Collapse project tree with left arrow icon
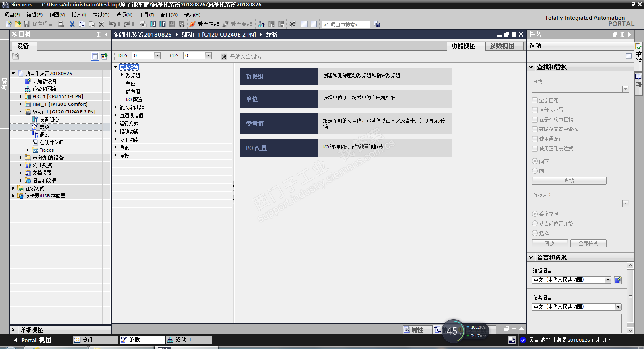This screenshot has height=349, width=644. (x=106, y=35)
